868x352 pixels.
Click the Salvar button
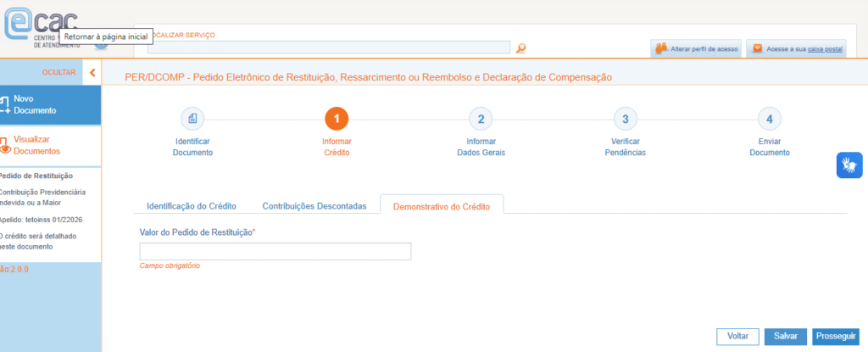[x=785, y=337]
